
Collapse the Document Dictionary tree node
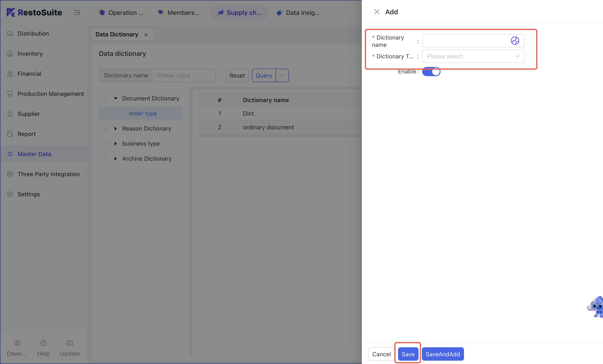click(116, 99)
